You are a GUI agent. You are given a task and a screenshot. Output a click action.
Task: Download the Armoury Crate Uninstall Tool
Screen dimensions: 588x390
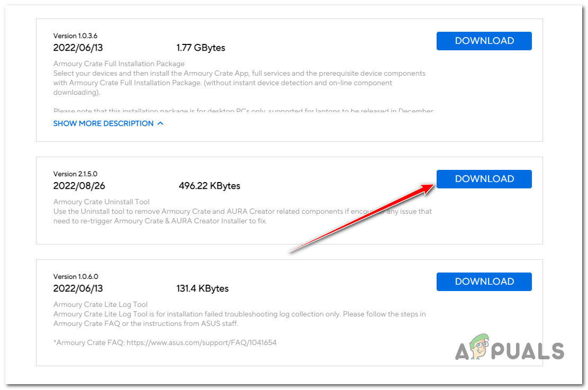tap(484, 179)
